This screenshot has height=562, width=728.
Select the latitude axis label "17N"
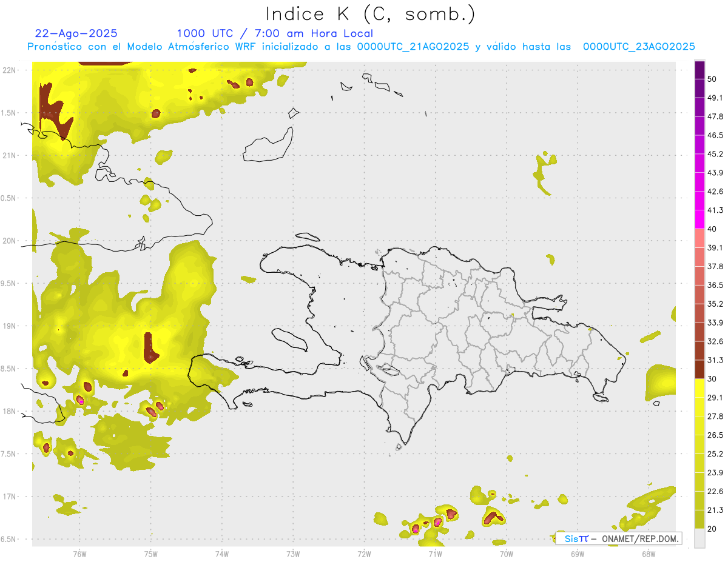9,497
